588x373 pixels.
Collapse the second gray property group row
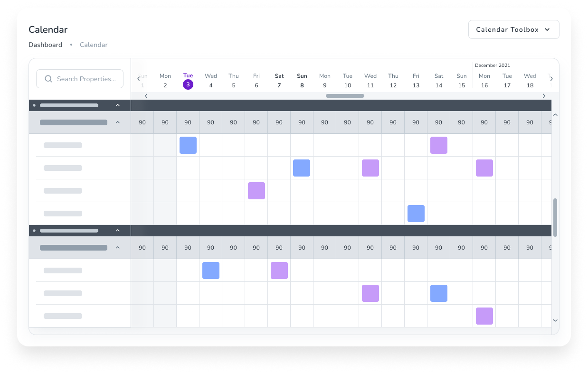(x=118, y=248)
